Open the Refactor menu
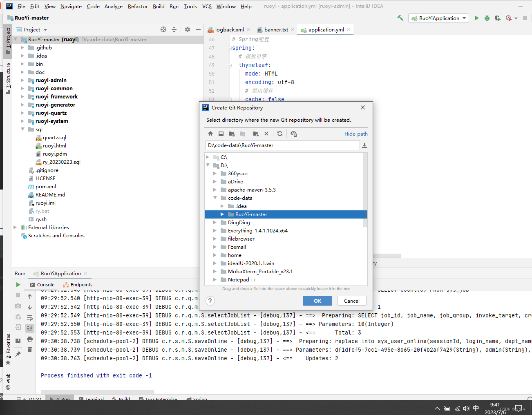The height and width of the screenshot is (415, 532). pyautogui.click(x=138, y=6)
